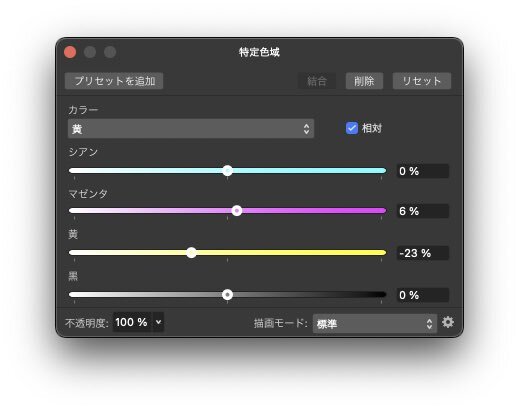
Task: Open the 描画モード dropdown showing 標準
Action: [375, 323]
